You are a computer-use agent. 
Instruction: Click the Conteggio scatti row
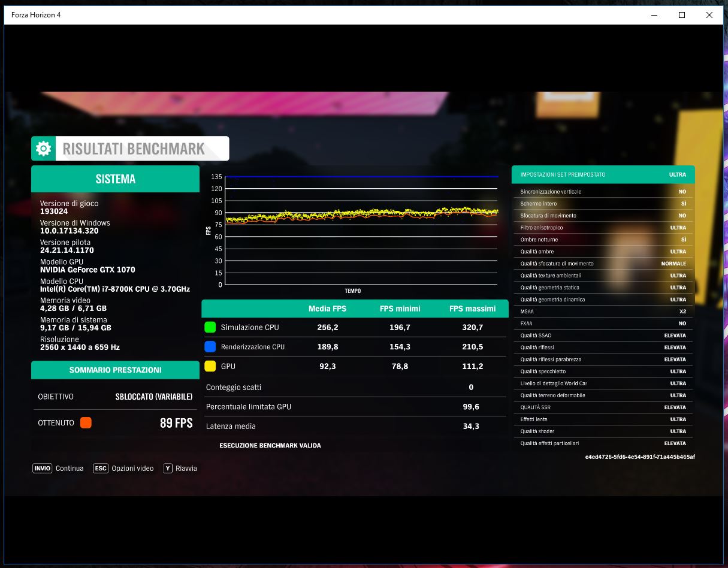[355, 387]
